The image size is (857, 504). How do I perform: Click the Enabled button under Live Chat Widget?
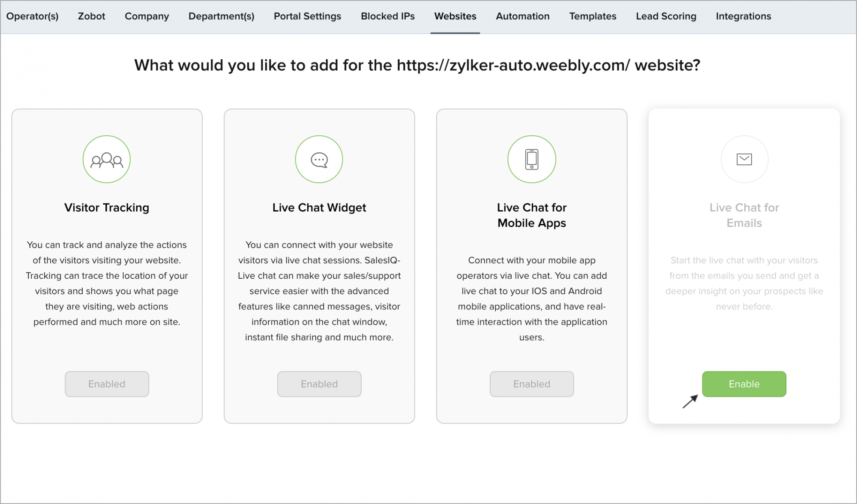(319, 384)
